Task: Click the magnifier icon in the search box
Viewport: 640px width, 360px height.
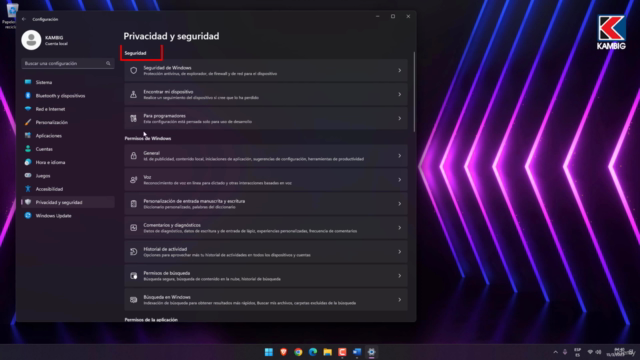Action: (x=108, y=63)
